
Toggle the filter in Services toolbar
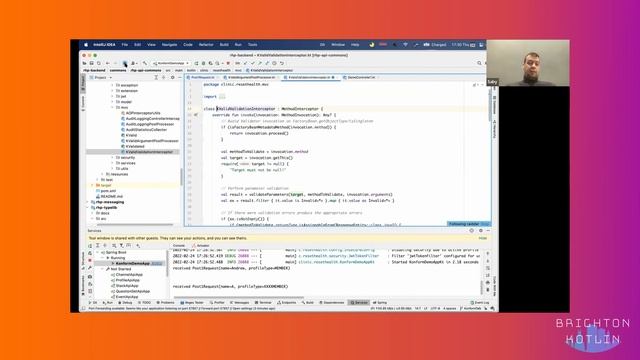pos(121,246)
